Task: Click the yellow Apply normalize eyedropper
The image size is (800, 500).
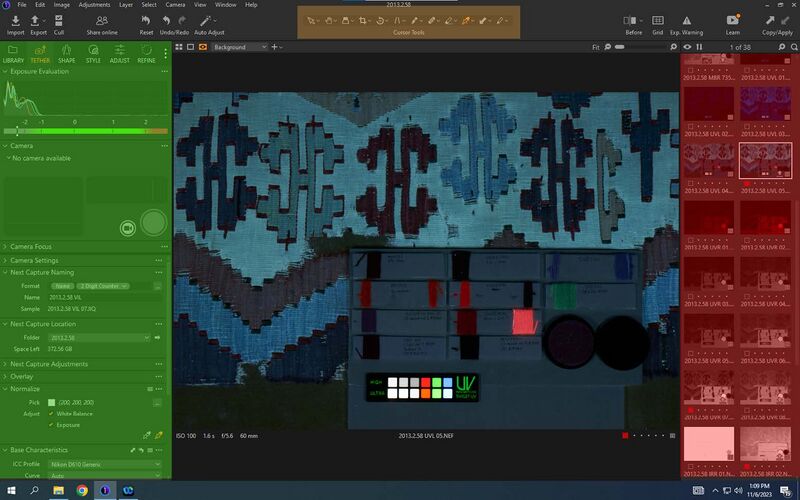Action: point(159,435)
